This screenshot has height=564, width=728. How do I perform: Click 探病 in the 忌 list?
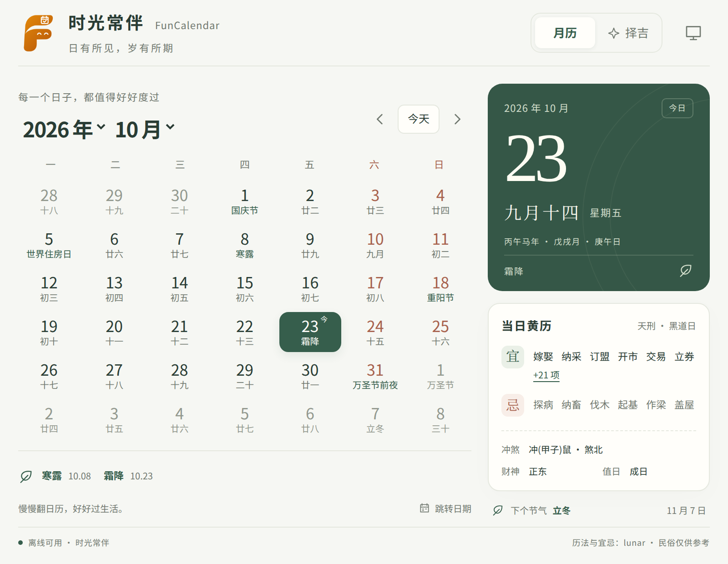(543, 405)
